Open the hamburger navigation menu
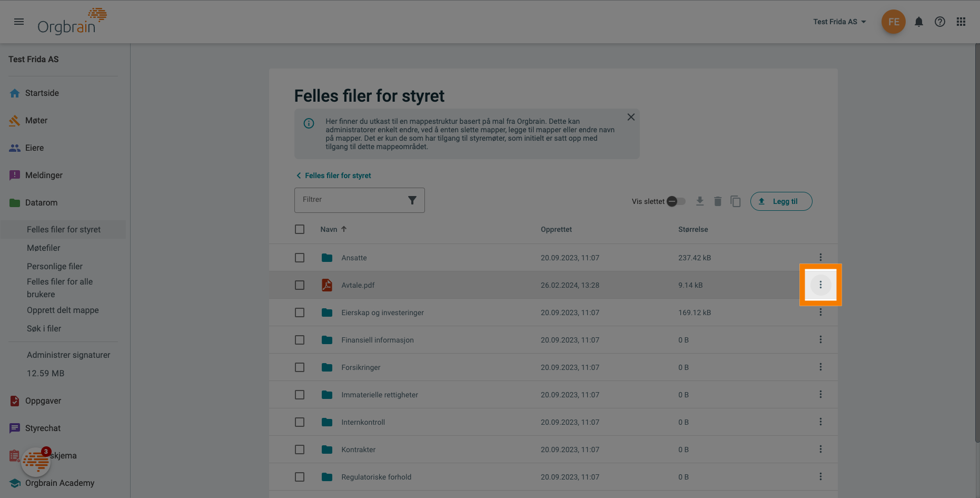Viewport: 980px width, 498px height. pyautogui.click(x=19, y=22)
